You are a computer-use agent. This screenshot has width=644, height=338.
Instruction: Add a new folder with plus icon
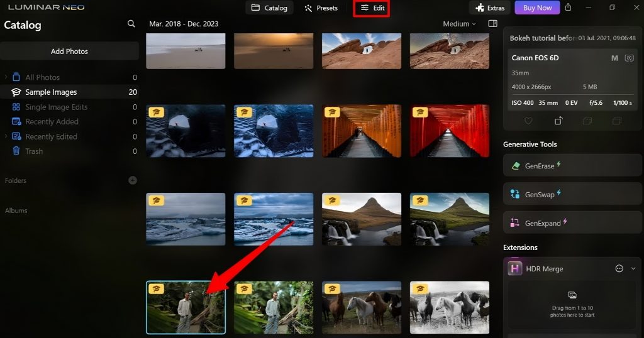[132, 180]
